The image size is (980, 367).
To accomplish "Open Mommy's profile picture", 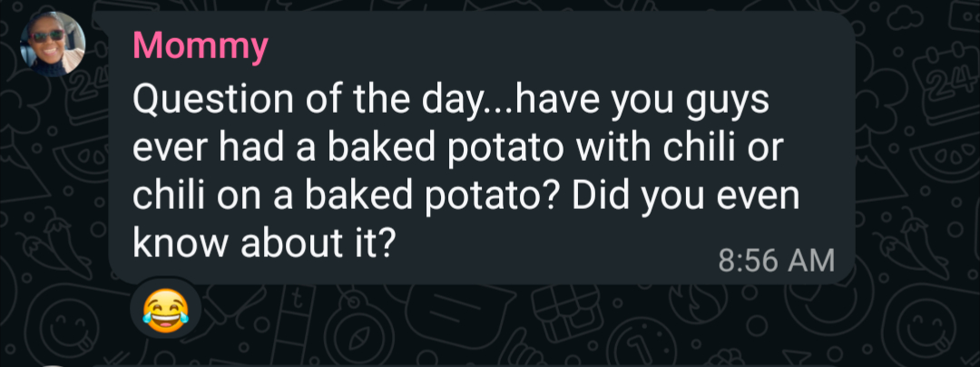I will click(x=53, y=44).
